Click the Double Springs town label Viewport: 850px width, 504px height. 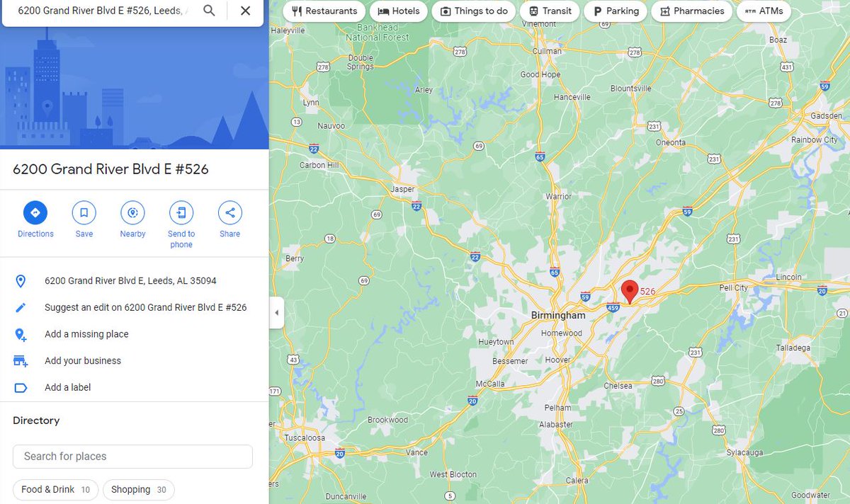[x=361, y=62]
